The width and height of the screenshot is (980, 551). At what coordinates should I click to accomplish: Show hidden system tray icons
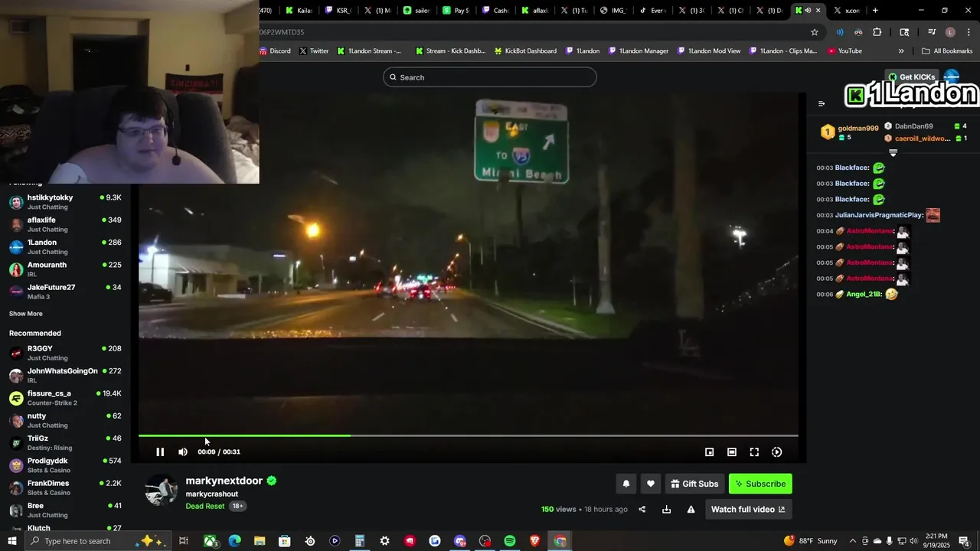click(854, 541)
